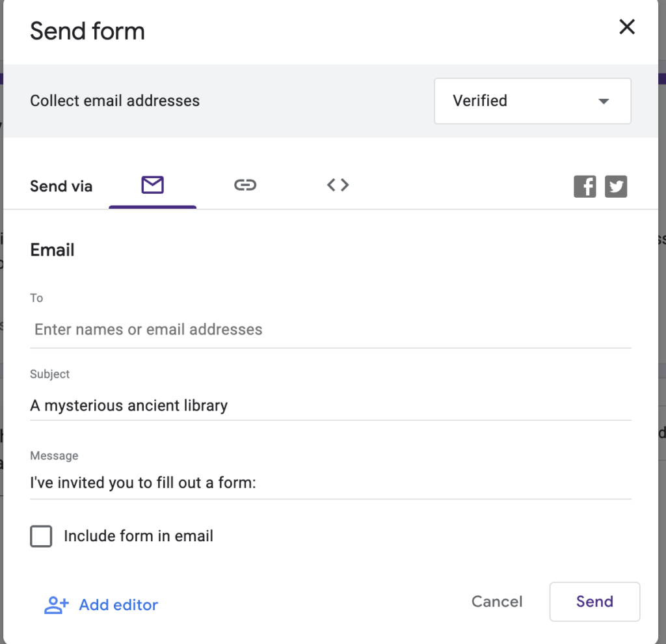This screenshot has height=644, width=666.
Task: Click the Add editor person icon
Action: point(55,604)
